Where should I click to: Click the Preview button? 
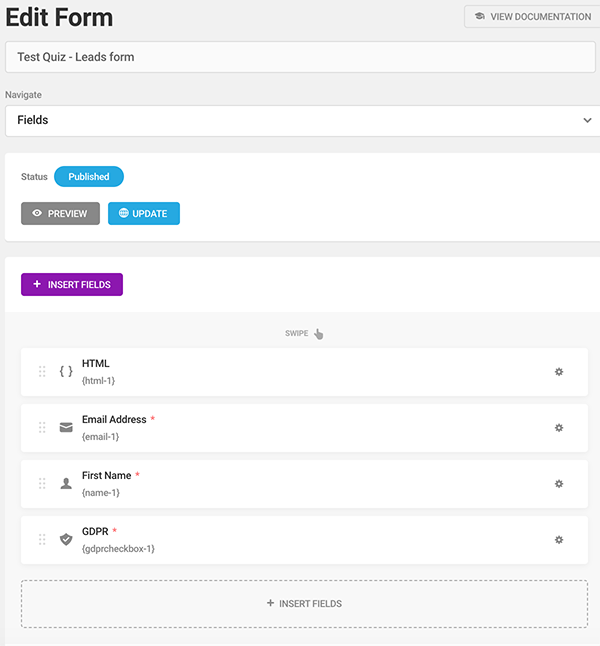[x=60, y=214]
